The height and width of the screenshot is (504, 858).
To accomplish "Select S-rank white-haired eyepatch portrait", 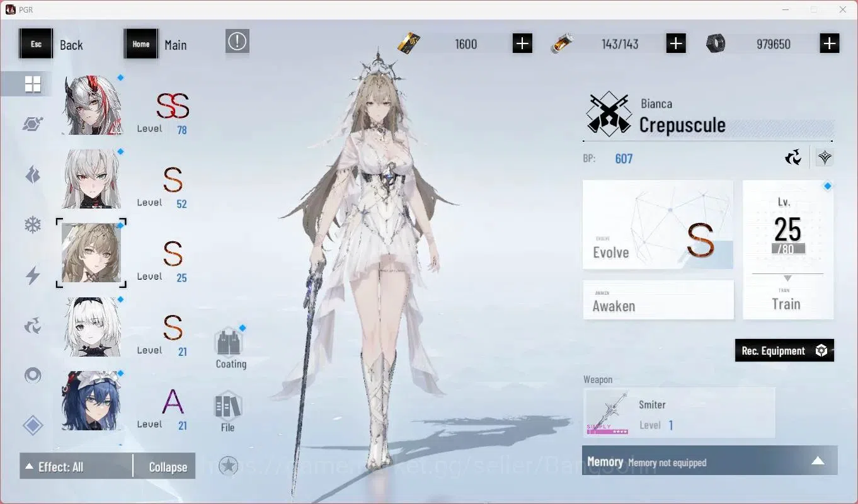I will [x=92, y=326].
